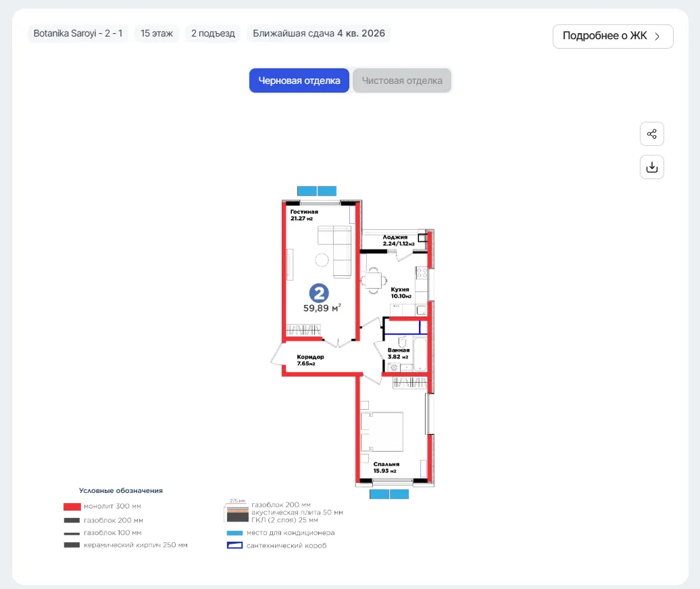This screenshot has width=700, height=589.
Task: Click the сантехнический короб legend symbol
Action: (x=235, y=546)
